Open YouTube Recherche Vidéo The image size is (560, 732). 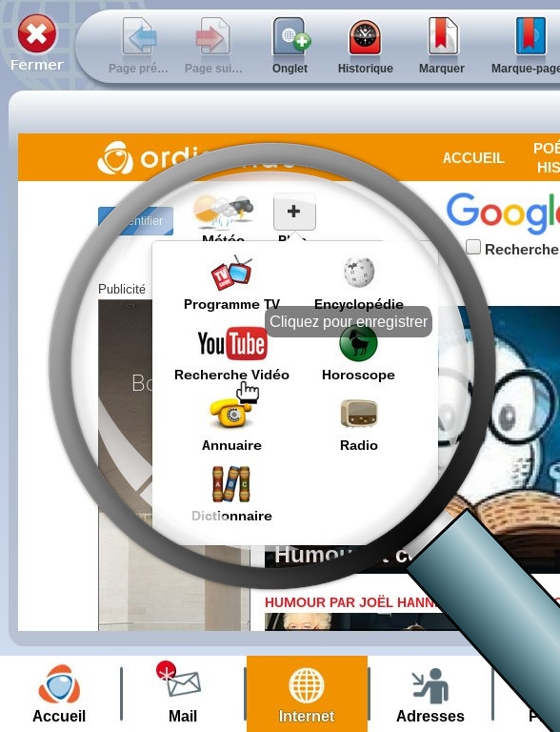[x=232, y=343]
